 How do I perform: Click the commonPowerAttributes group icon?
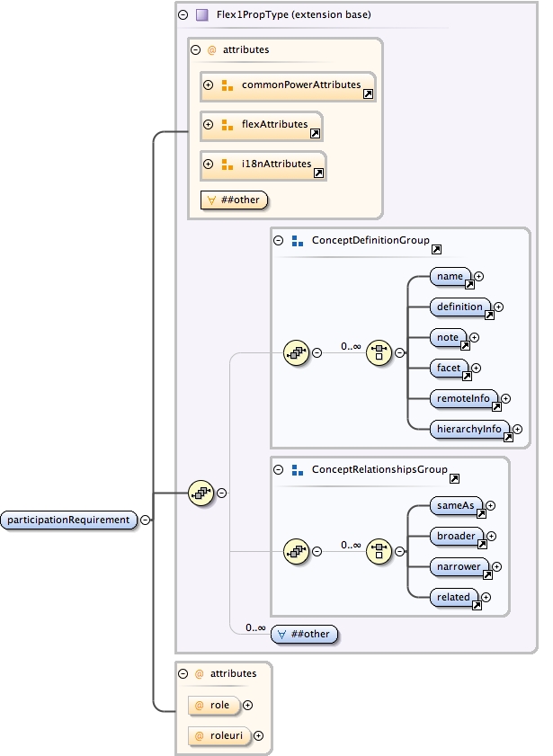(x=227, y=85)
